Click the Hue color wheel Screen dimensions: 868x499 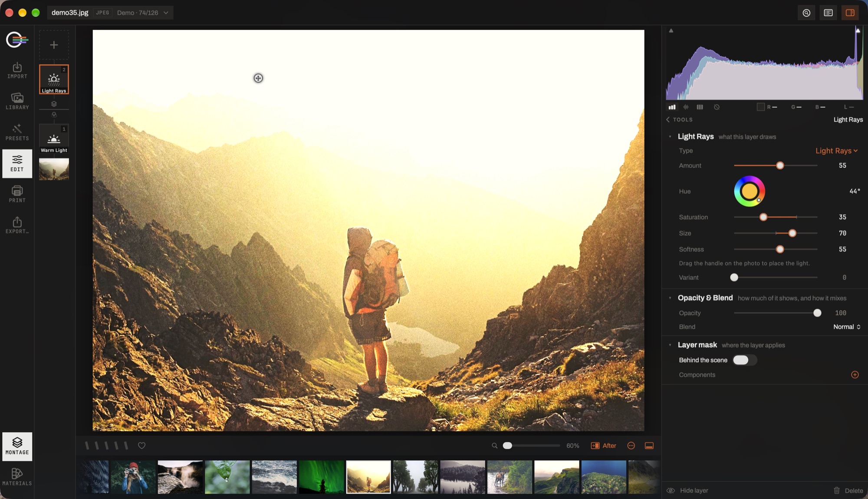749,191
